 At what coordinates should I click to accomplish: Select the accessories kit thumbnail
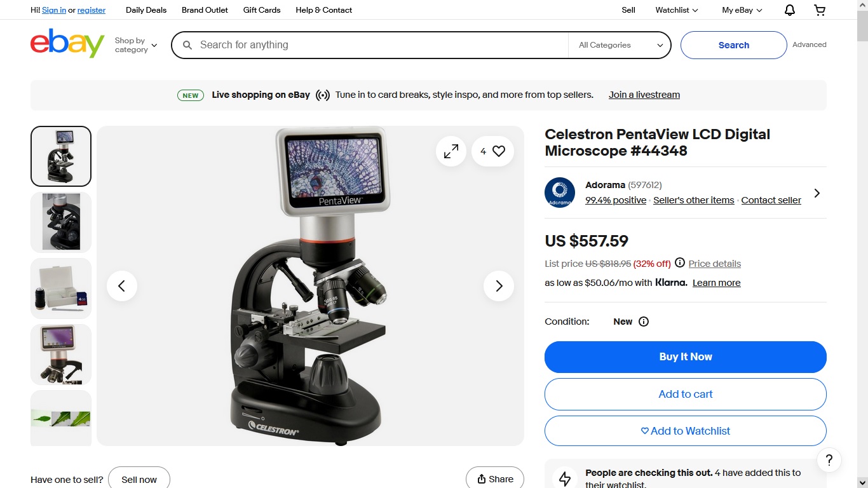[61, 288]
